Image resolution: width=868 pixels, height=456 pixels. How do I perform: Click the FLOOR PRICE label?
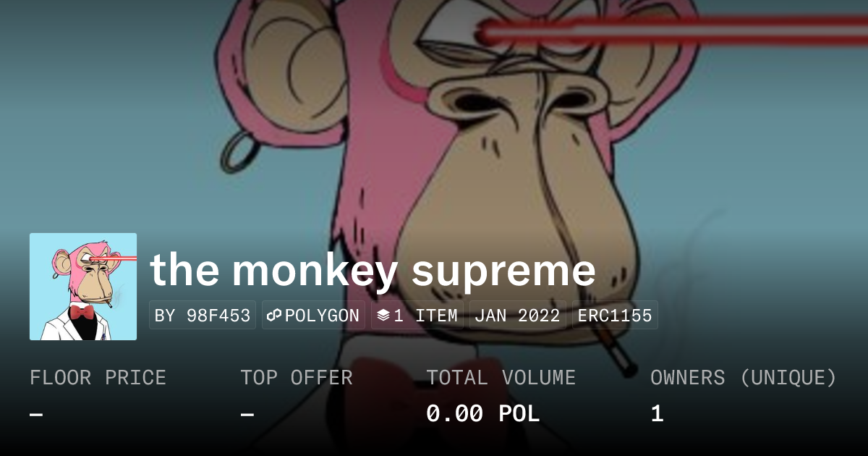(98, 378)
